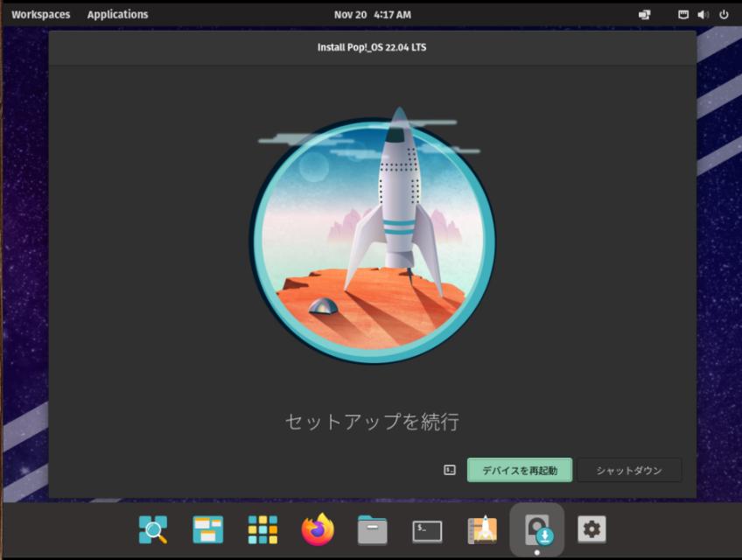
Task: Click the シャットダウン shutdown button
Action: [629, 470]
